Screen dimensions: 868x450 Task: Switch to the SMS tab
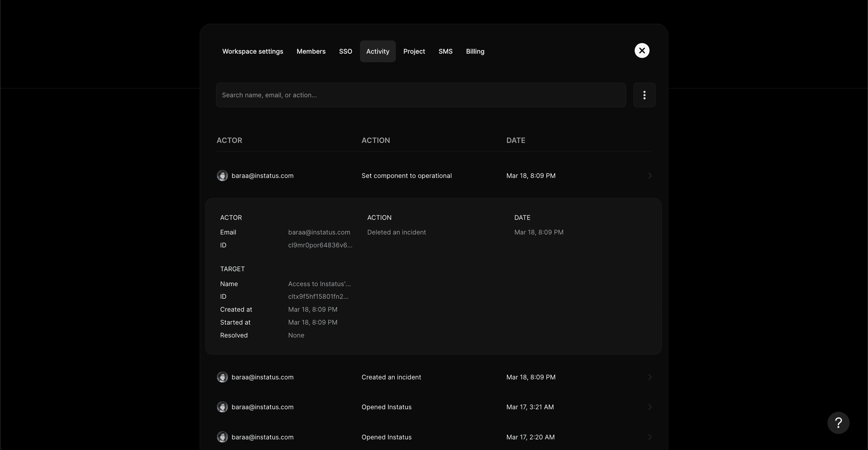pyautogui.click(x=445, y=51)
